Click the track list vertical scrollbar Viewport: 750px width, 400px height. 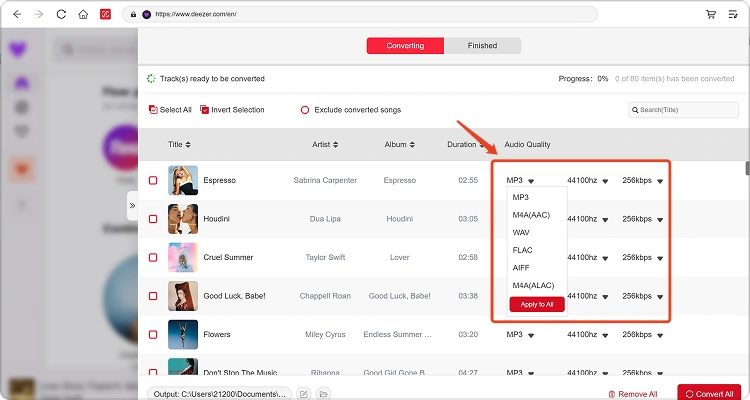point(747,168)
